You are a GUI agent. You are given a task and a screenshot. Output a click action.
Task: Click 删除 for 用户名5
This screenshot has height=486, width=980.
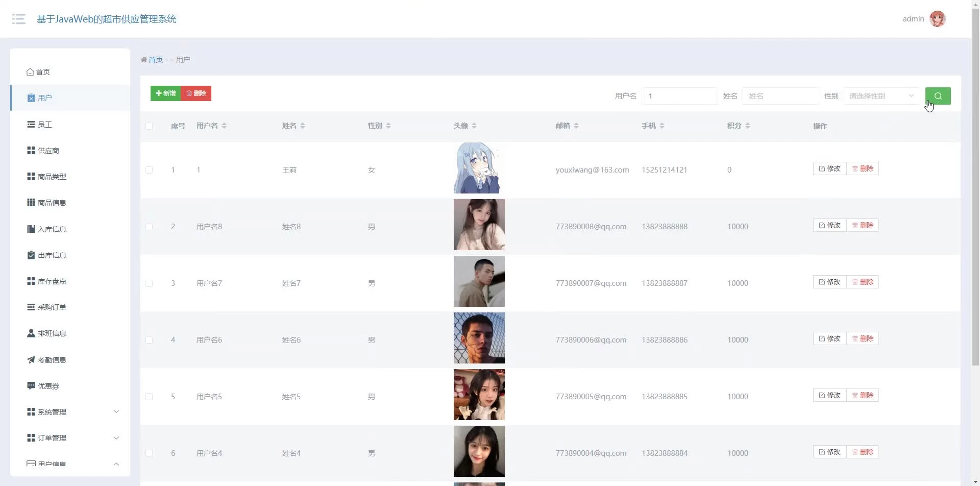coord(863,395)
